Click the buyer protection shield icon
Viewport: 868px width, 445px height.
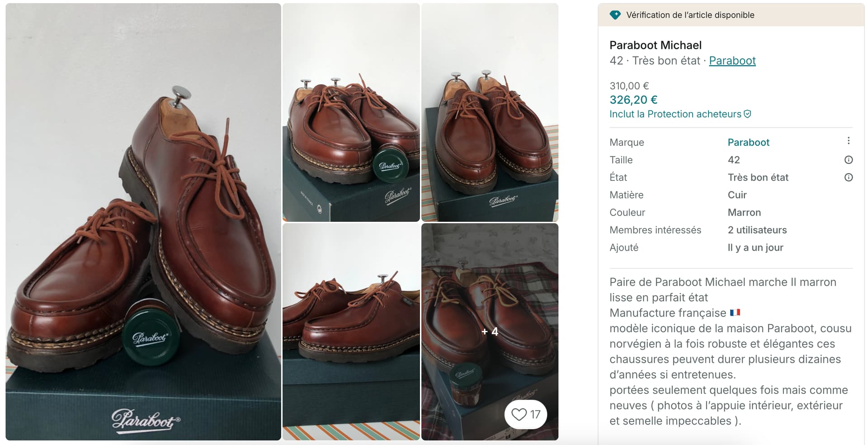click(x=748, y=114)
